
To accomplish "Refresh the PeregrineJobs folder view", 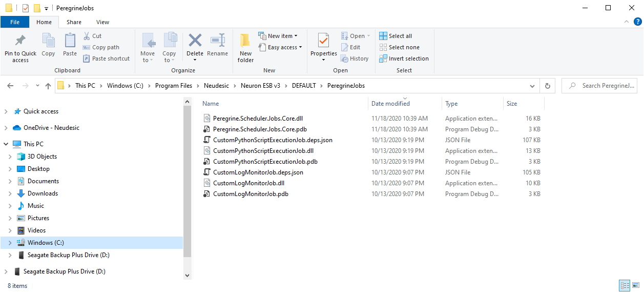I will click(x=548, y=86).
